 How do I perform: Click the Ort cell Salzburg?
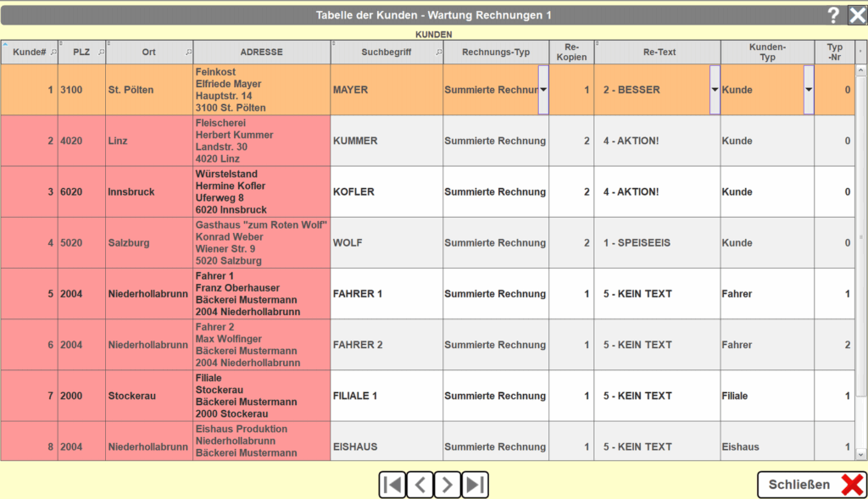click(x=149, y=242)
